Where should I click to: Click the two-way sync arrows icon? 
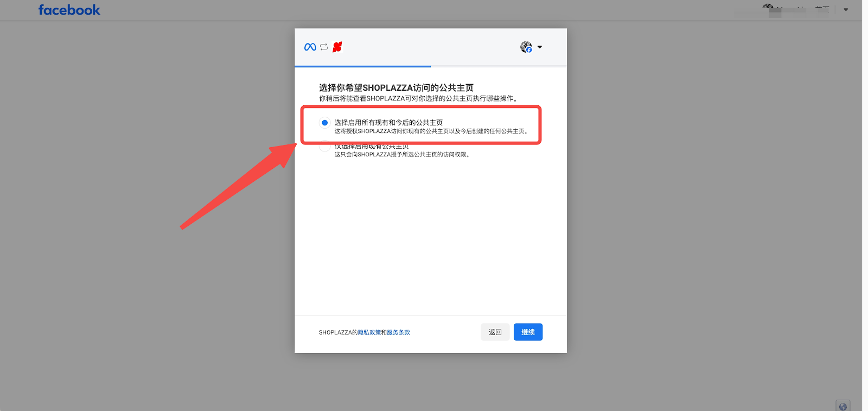(324, 47)
